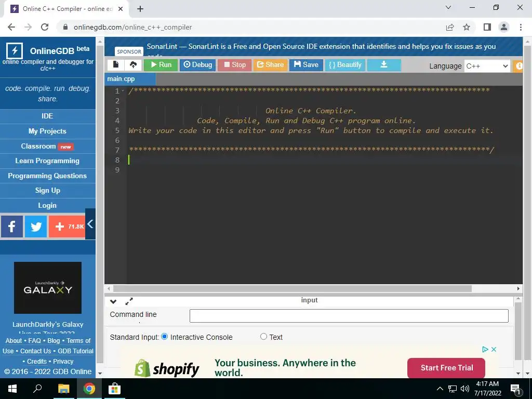This screenshot has width=532, height=399.
Task: Open Programming Questions in the sidebar
Action: click(x=47, y=176)
